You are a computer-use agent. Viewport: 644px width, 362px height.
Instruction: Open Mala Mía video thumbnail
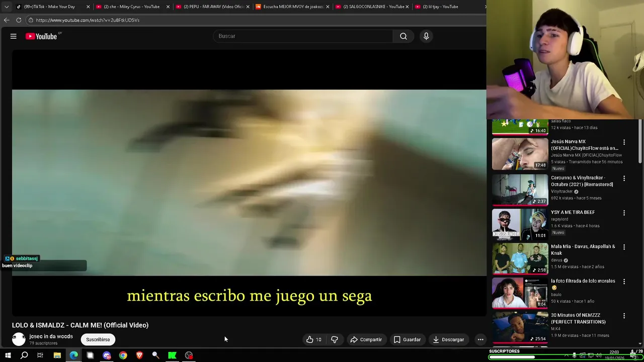click(x=520, y=258)
